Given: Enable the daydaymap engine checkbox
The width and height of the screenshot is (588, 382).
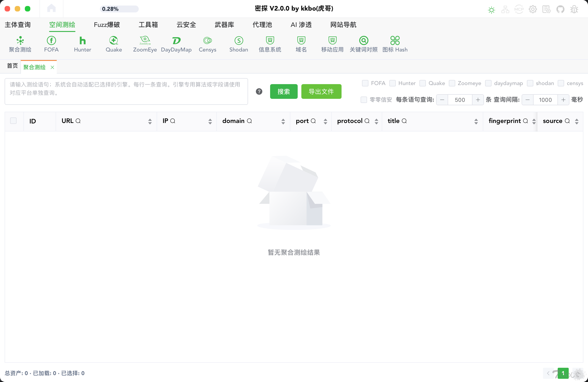Looking at the screenshot, I should pos(488,83).
